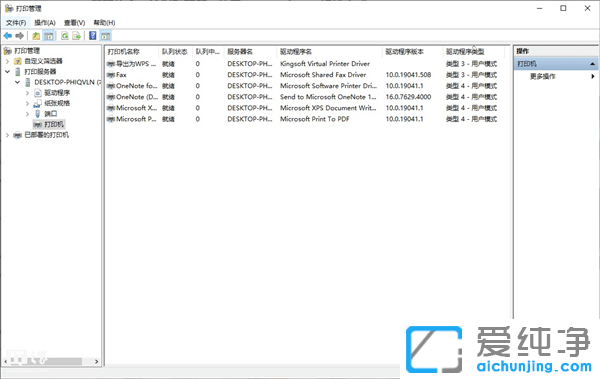Image resolution: width=600 pixels, height=379 pixels.
Task: Click printer icon of OneNote (D... row
Action: pyautogui.click(x=111, y=97)
